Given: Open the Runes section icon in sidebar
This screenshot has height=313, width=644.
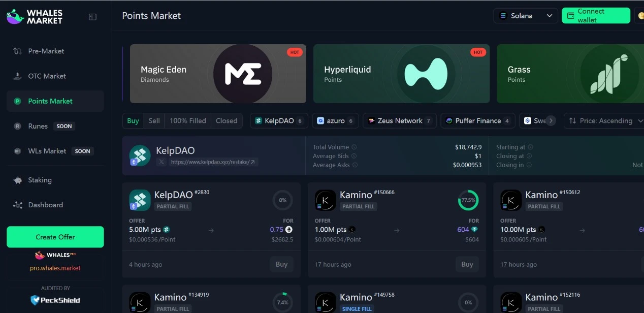Looking at the screenshot, I should 16,126.
